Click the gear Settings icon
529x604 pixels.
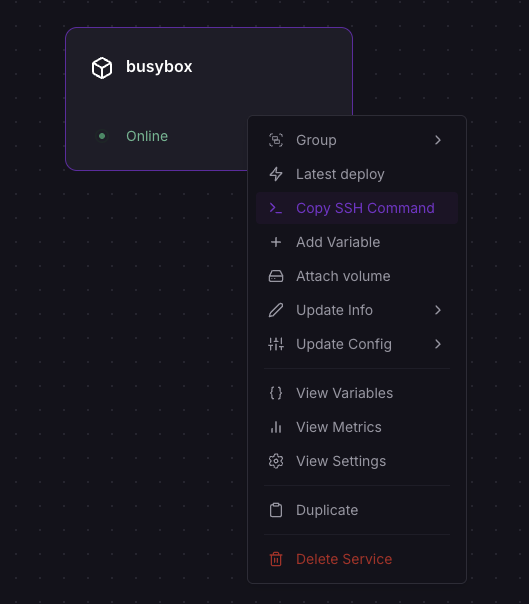[x=276, y=461]
